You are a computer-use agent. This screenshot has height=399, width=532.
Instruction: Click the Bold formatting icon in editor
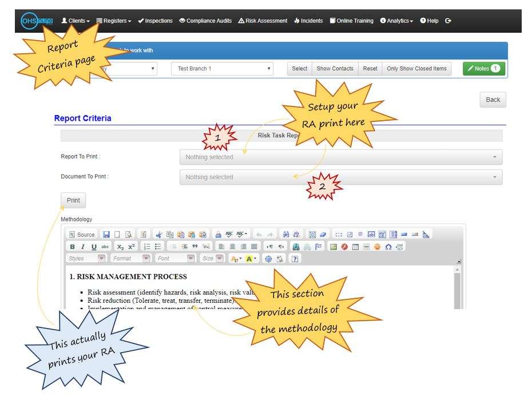click(73, 247)
